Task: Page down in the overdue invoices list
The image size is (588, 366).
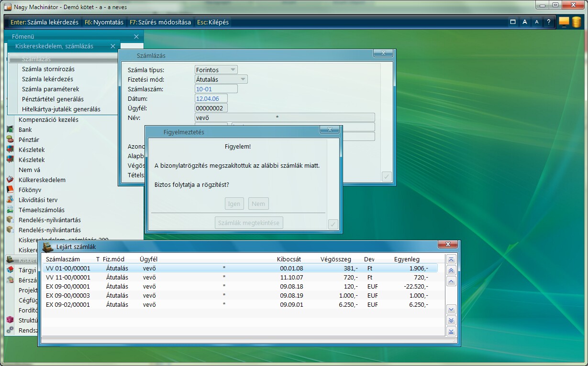Action: pos(451,320)
